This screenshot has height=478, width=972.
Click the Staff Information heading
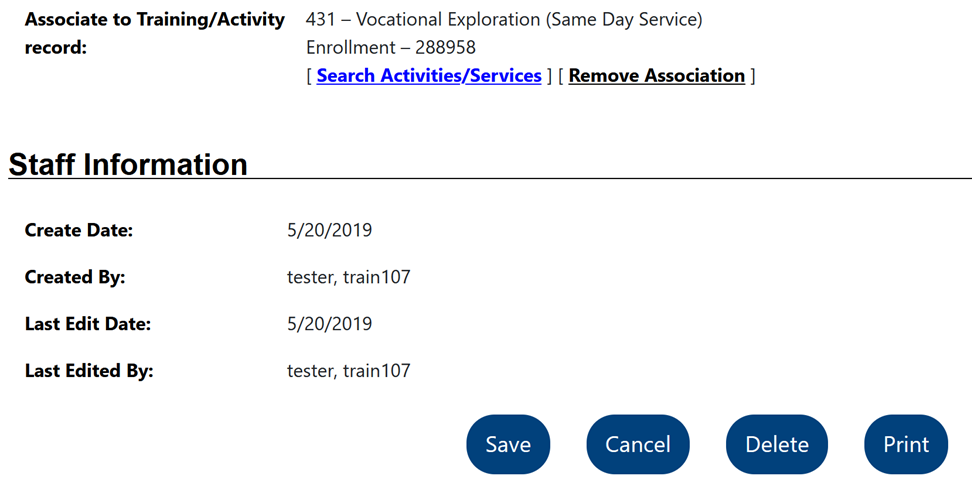(128, 164)
